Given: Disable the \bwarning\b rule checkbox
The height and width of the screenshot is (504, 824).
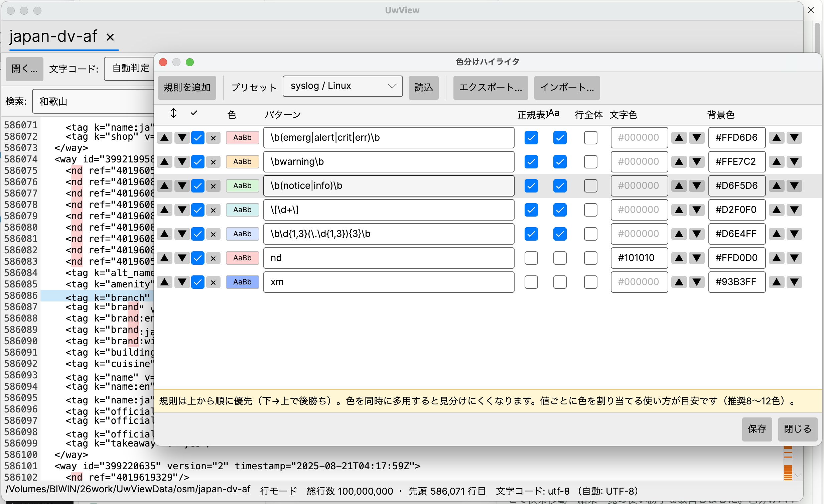Looking at the screenshot, I should point(197,162).
